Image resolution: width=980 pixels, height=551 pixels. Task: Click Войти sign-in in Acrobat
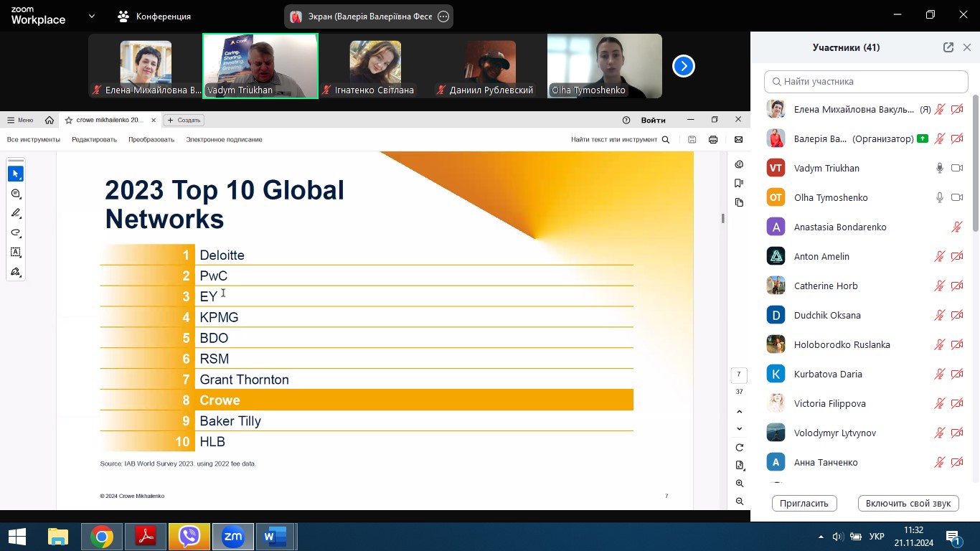[x=654, y=120]
